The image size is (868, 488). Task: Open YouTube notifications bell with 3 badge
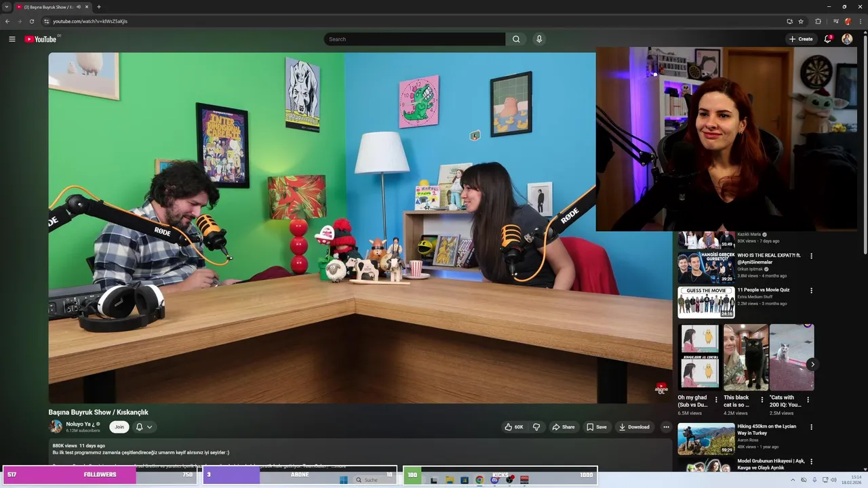[x=828, y=39]
